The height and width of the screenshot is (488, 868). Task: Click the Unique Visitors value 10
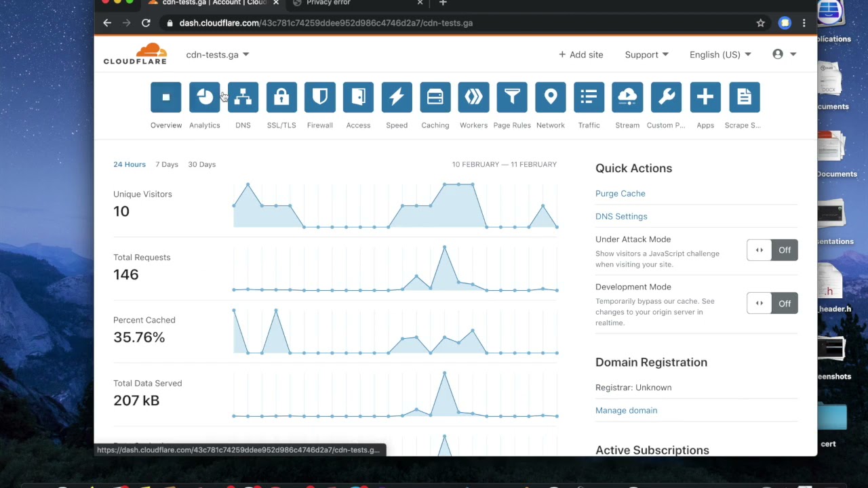coord(121,211)
